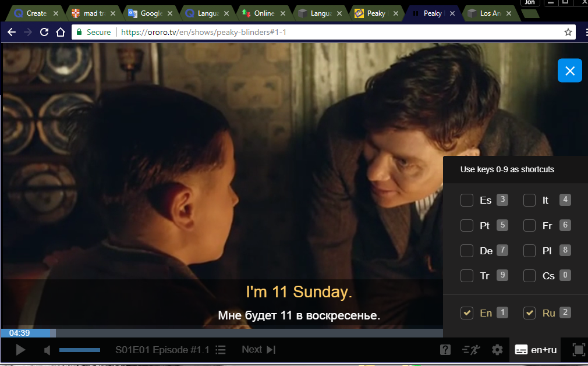Screen dimensions: 588x366
Task: Close the Online tab
Action: [283, 13]
